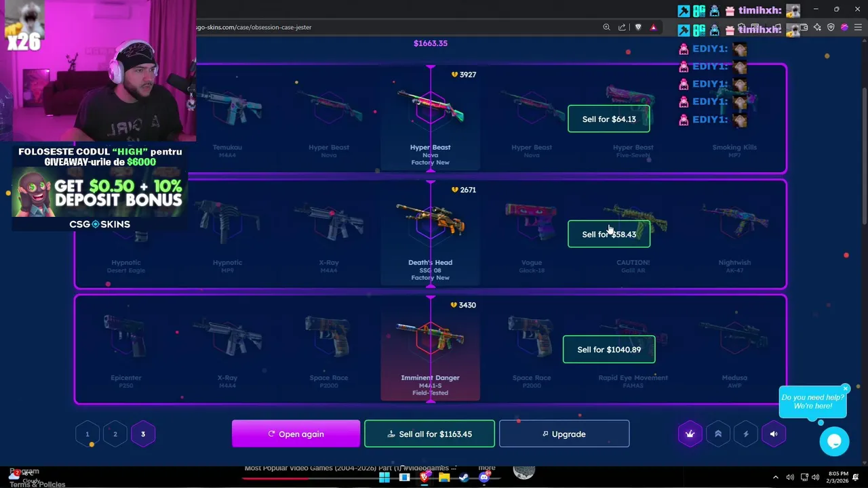Sell all items for $1163.45
The height and width of the screenshot is (488, 868).
tap(429, 434)
